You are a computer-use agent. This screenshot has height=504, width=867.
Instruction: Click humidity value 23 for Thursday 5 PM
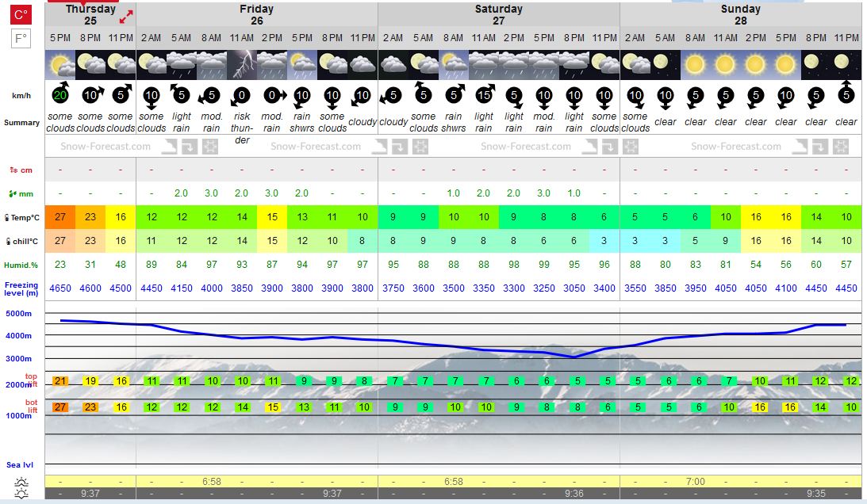pos(60,265)
